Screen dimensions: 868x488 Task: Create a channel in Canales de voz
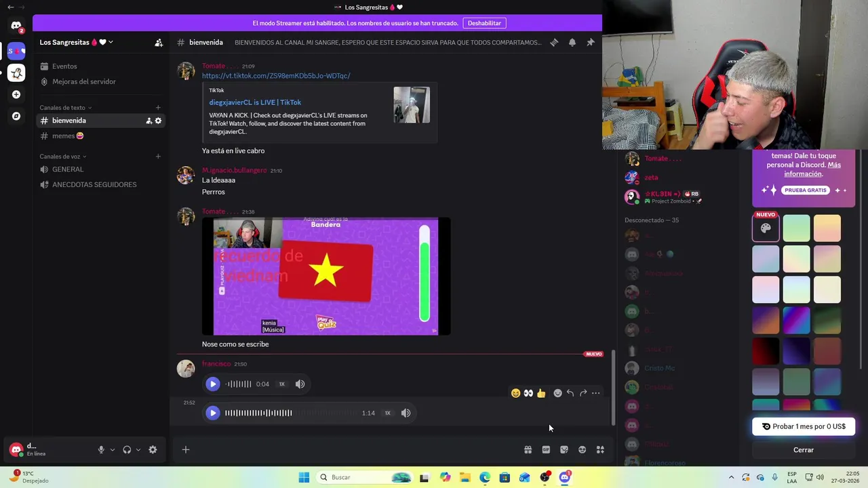tap(158, 157)
